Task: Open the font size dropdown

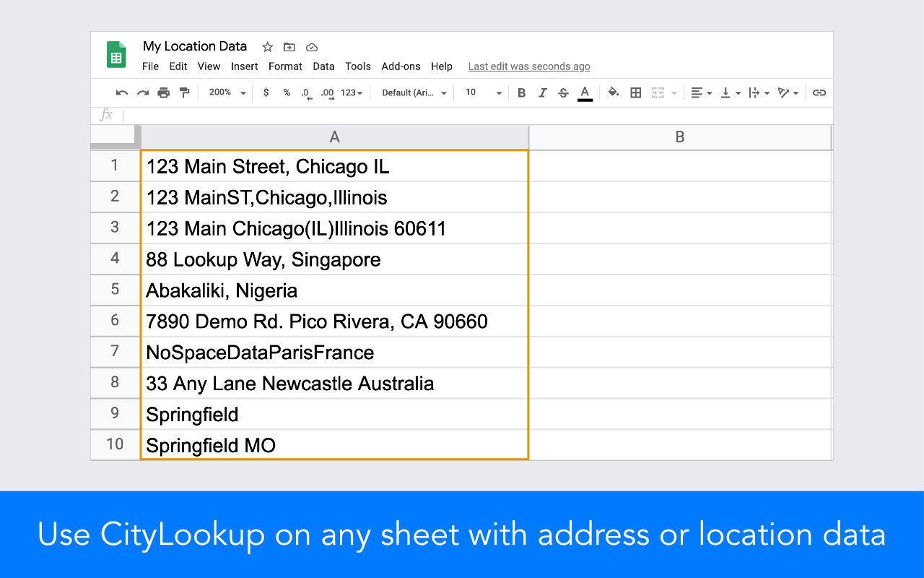Action: (x=480, y=92)
